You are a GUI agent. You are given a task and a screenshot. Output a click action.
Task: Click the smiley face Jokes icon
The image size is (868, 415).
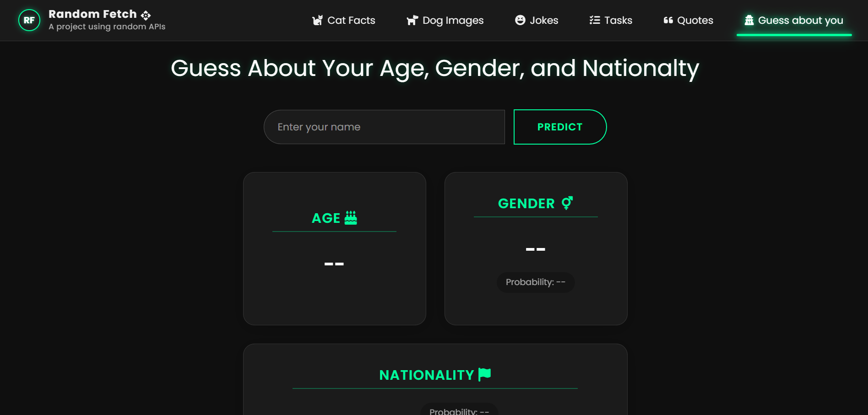coord(520,20)
